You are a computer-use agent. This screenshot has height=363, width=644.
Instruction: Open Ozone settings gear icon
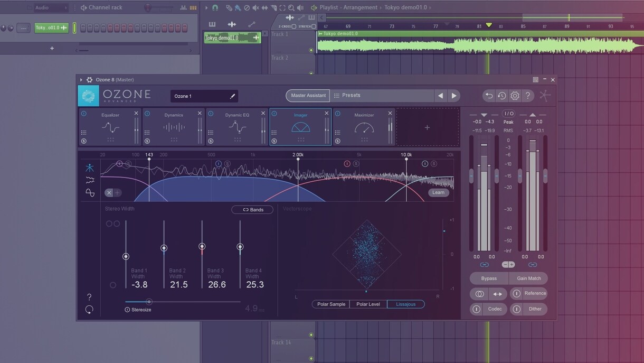pos(515,96)
